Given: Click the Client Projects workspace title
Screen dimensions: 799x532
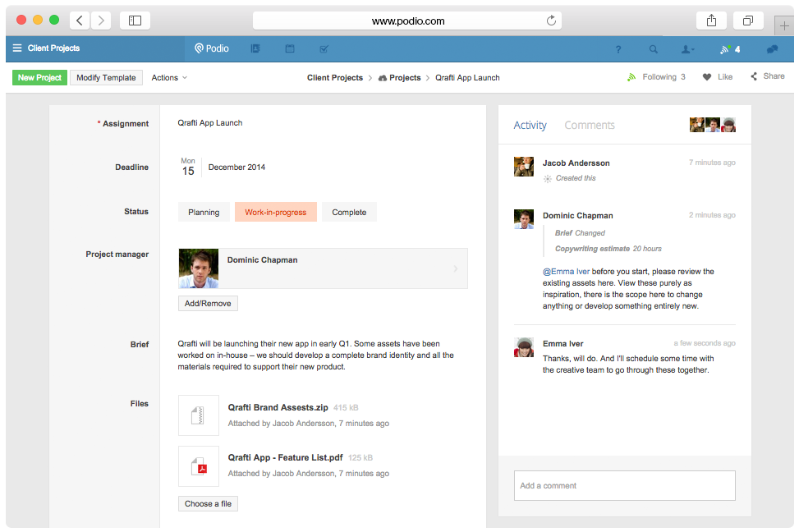Looking at the screenshot, I should pos(53,48).
